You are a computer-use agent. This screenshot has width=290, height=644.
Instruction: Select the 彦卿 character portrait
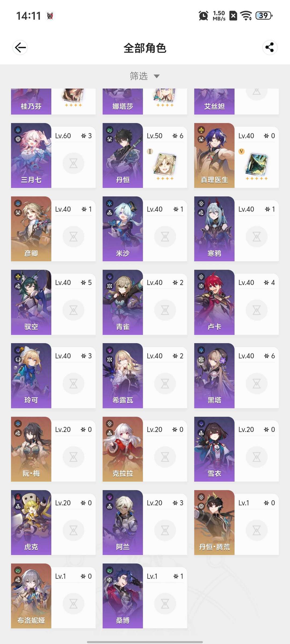tap(31, 229)
